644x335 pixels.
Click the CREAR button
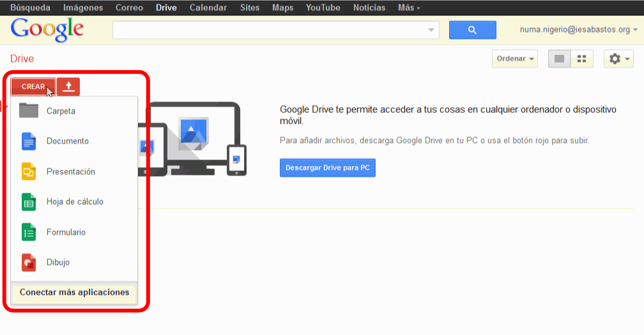pos(33,87)
